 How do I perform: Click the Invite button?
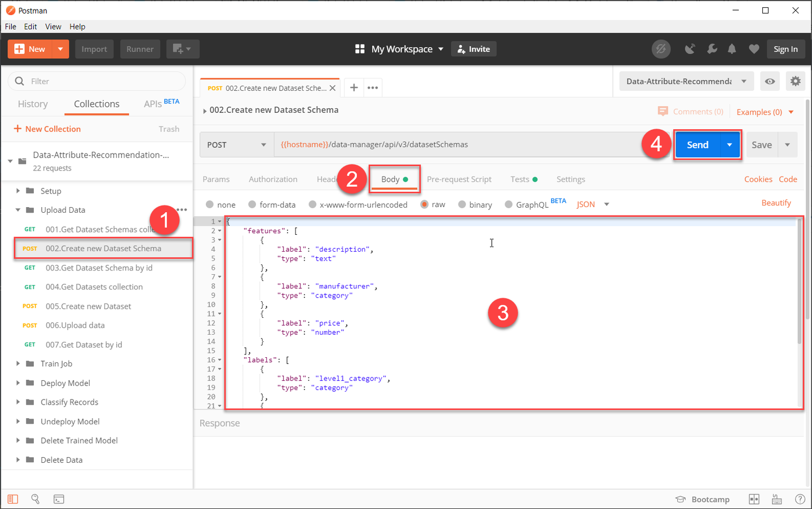tap(474, 49)
